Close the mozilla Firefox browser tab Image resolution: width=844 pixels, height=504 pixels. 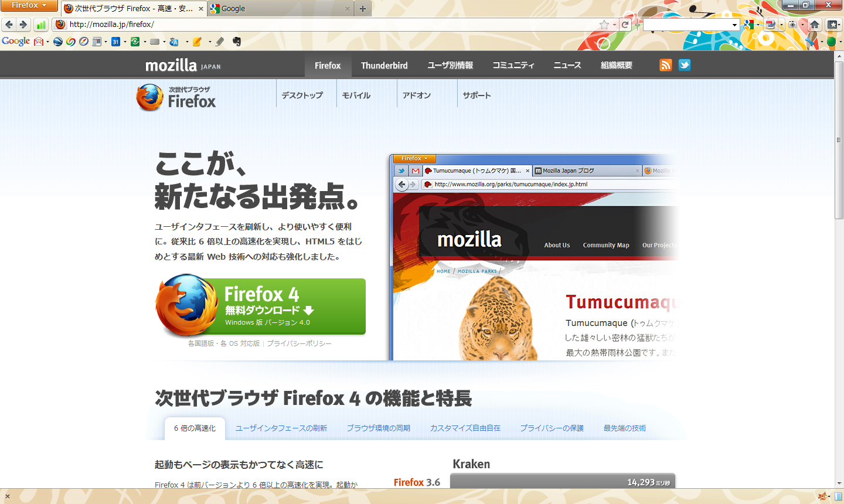(x=201, y=9)
